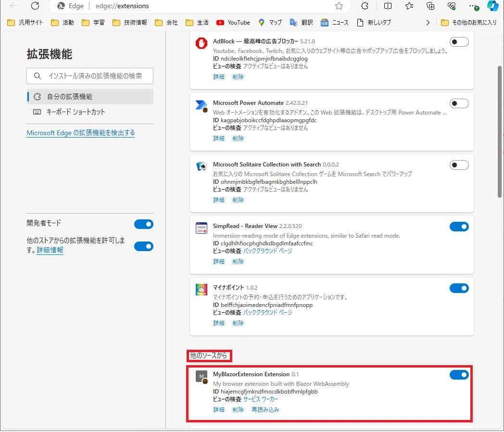Open the 翻訳 bookmark
The height and width of the screenshot is (432, 504).
pos(302,23)
